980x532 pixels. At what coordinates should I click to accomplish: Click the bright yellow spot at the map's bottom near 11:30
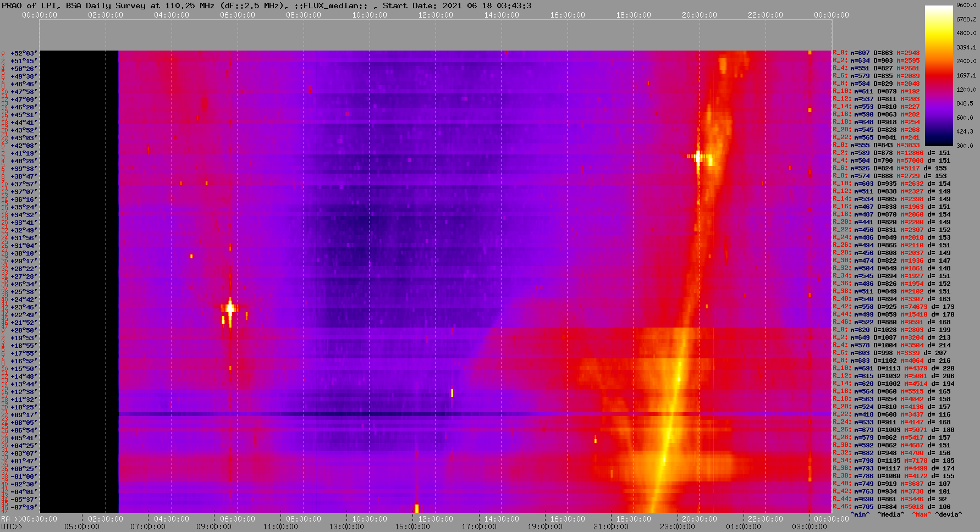pos(416,508)
